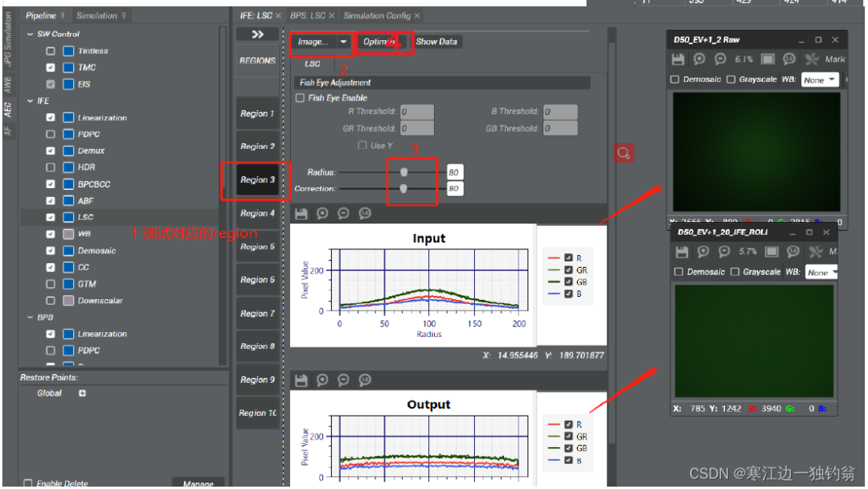Zoom out within D50_EV+1_2 Raw window
Image resolution: width=868 pixels, height=489 pixels.
[720, 60]
